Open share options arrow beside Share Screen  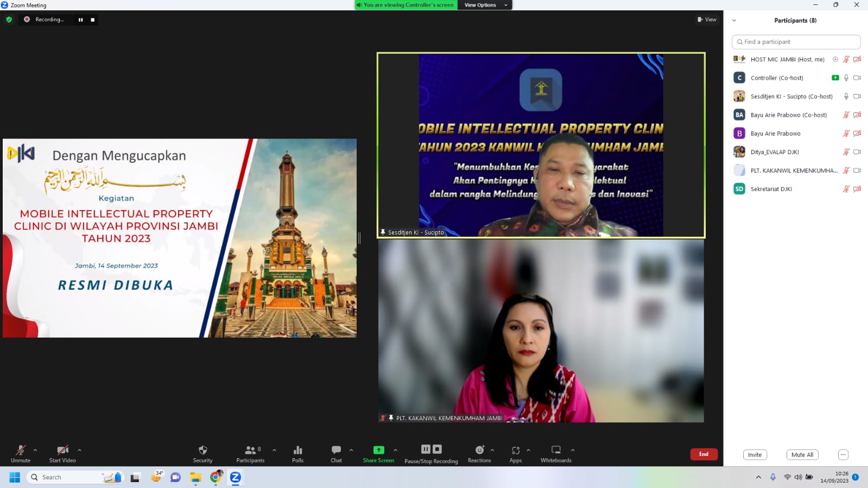click(x=395, y=450)
